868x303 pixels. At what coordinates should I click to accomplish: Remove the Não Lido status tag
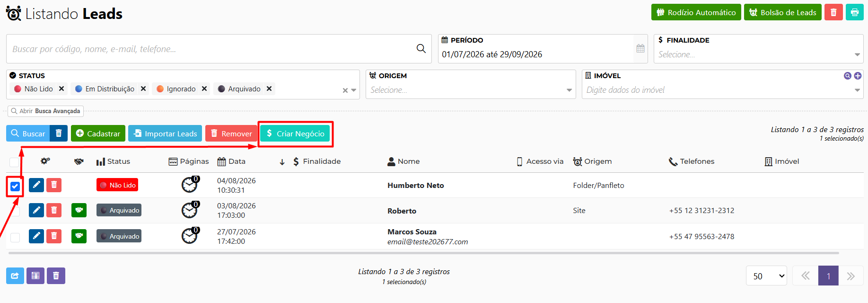pos(61,89)
